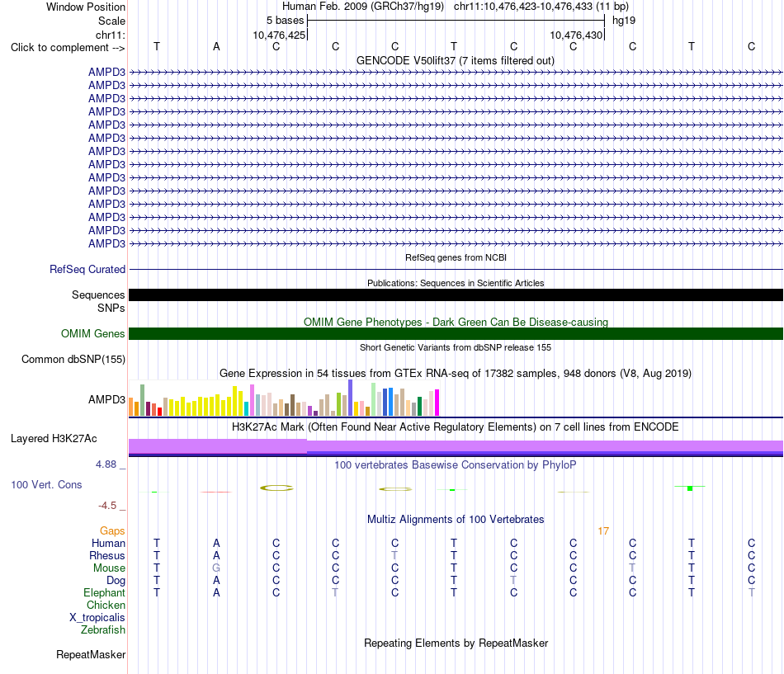
Task: Click the base A in the sequence row
Action: pos(216,46)
